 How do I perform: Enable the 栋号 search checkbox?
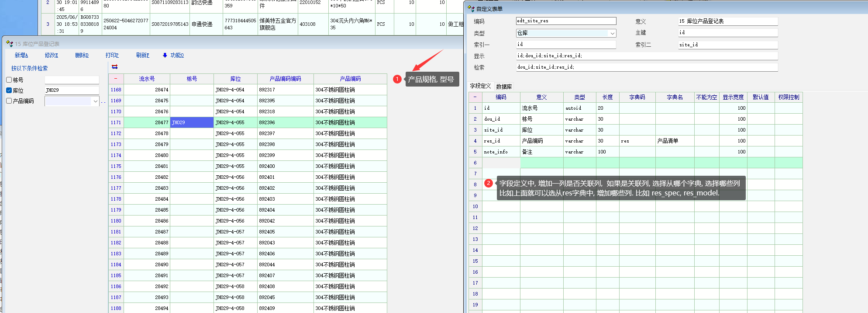click(9, 80)
